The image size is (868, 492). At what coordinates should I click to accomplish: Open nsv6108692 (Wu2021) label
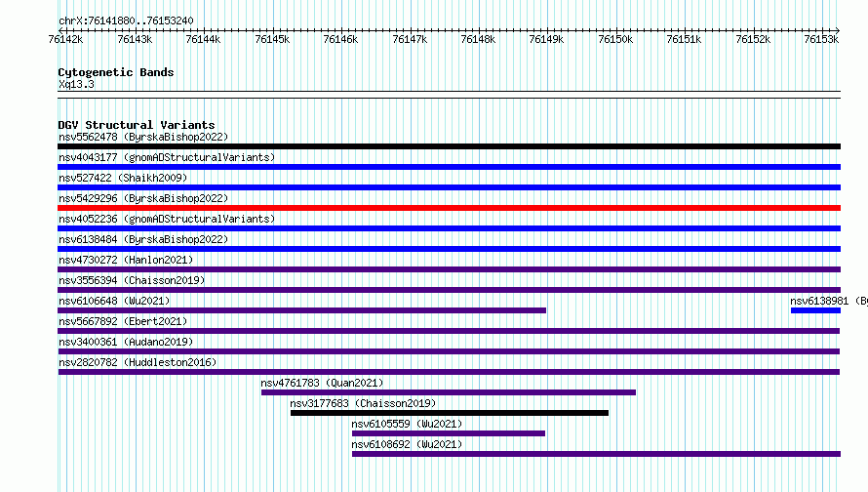407,444
